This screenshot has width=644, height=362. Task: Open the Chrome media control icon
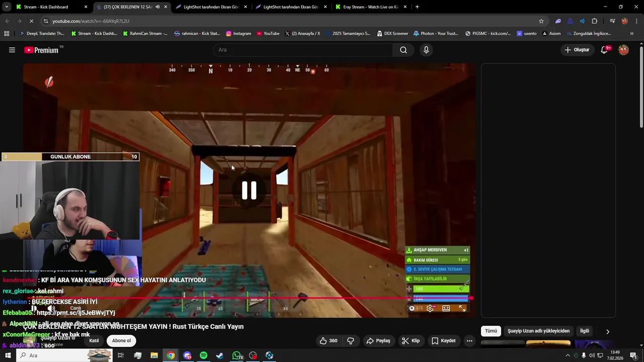[612, 21]
